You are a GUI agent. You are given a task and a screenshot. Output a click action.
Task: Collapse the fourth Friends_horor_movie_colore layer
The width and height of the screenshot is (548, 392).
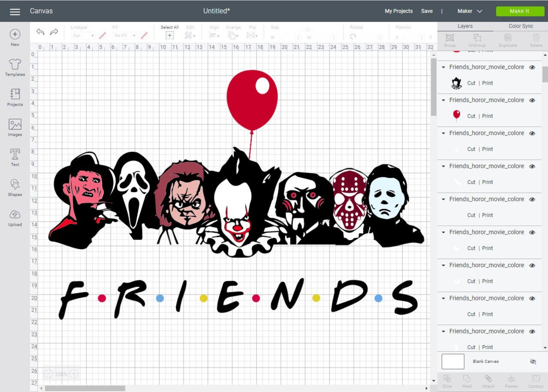click(x=443, y=166)
